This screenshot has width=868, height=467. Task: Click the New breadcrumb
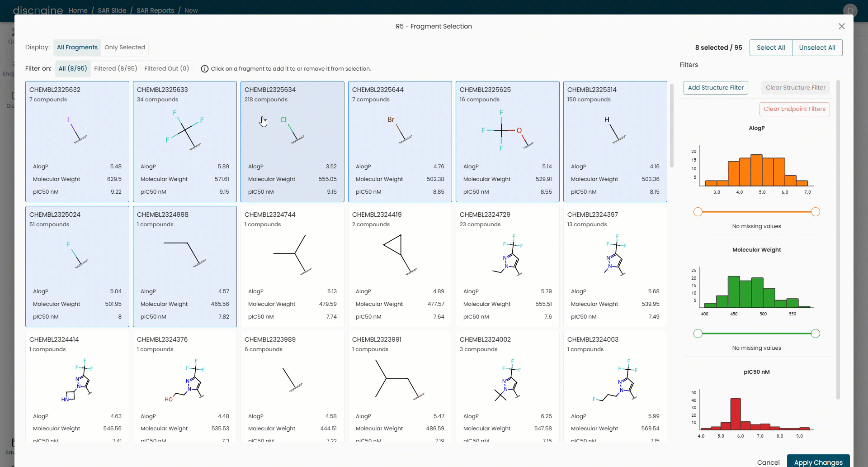191,10
